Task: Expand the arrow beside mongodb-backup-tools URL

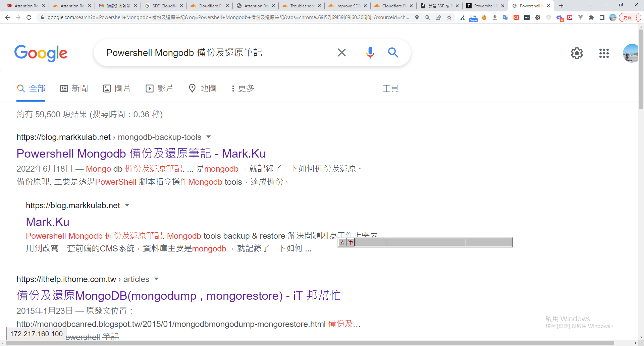Action: tap(209, 137)
